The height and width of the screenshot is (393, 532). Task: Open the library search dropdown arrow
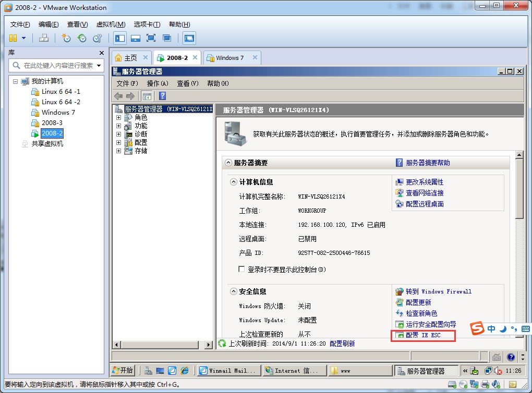[x=99, y=66]
